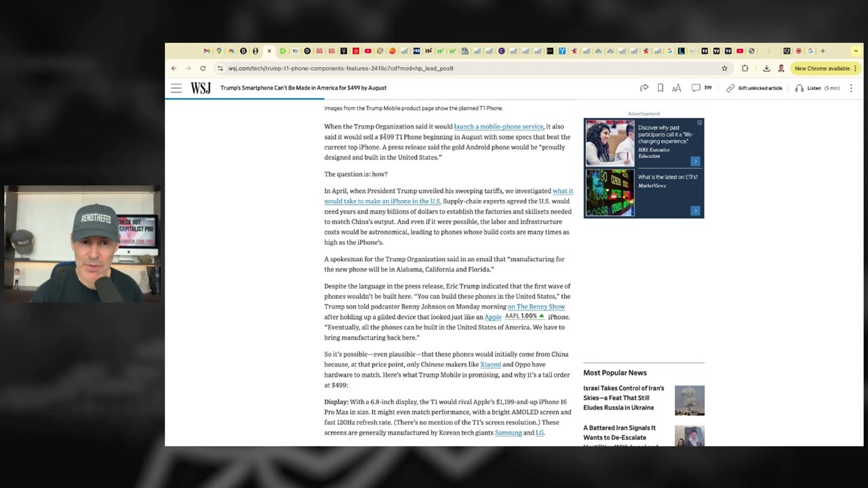This screenshot has width=868, height=488.
Task: Click the Chrome three-dot menu
Action: pyautogui.click(x=856, y=68)
